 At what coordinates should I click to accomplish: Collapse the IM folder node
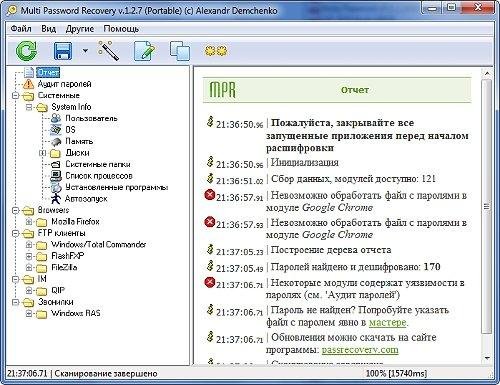pos(15,279)
